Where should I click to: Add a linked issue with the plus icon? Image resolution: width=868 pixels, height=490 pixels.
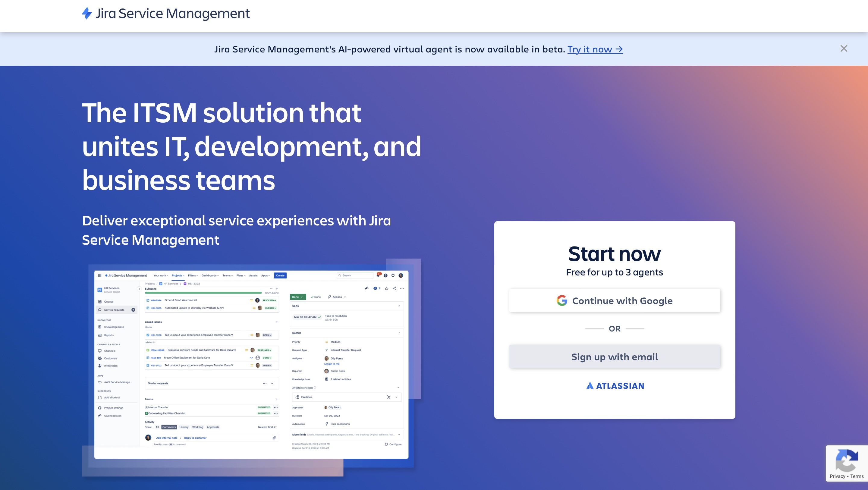tap(277, 322)
